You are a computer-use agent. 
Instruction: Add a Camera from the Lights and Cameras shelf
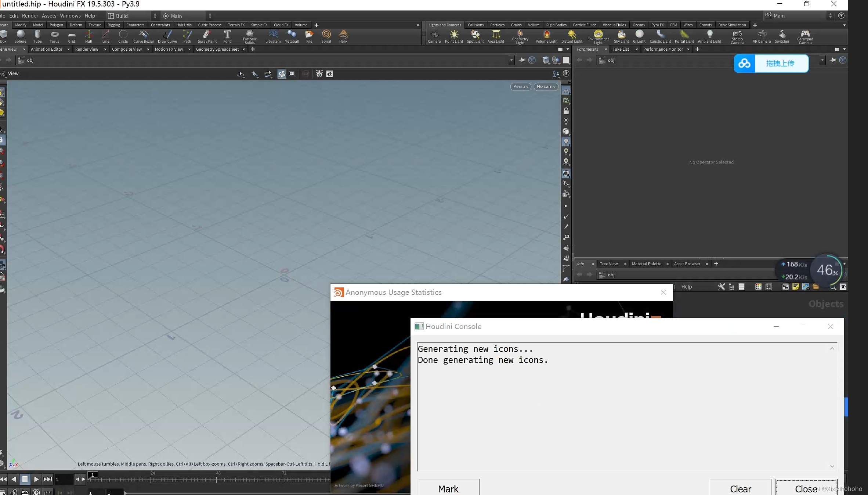coord(434,36)
